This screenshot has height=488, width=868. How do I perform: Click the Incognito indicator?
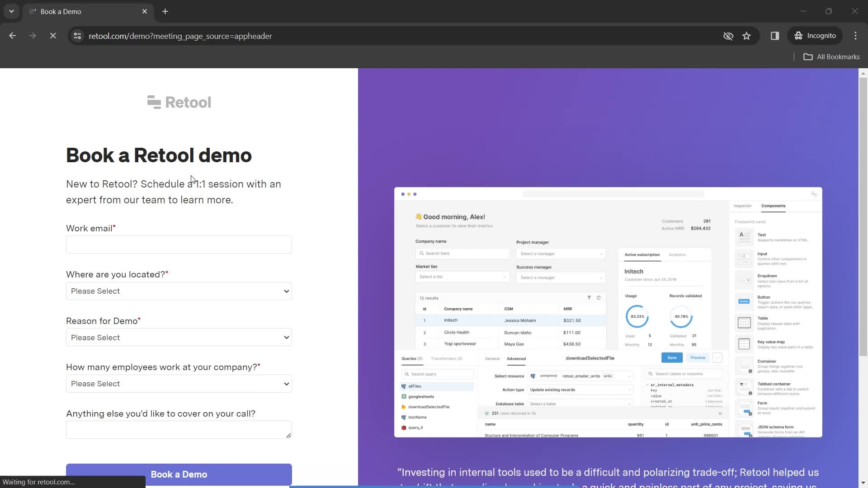click(x=815, y=36)
